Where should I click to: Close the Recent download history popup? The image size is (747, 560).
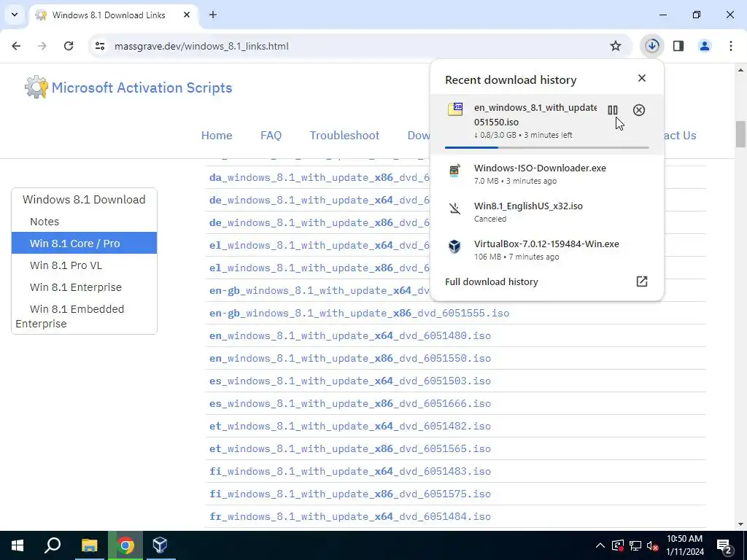click(642, 78)
